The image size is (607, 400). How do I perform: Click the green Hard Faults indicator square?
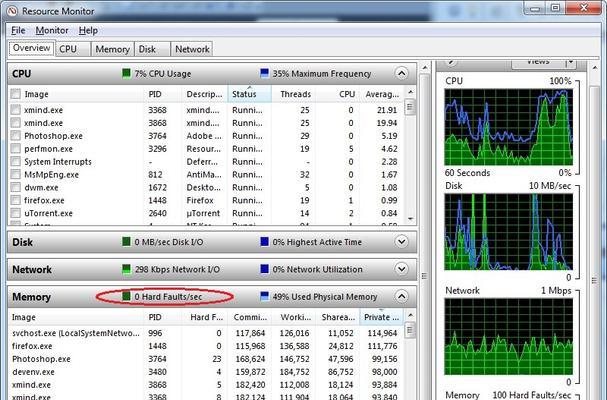click(126, 297)
